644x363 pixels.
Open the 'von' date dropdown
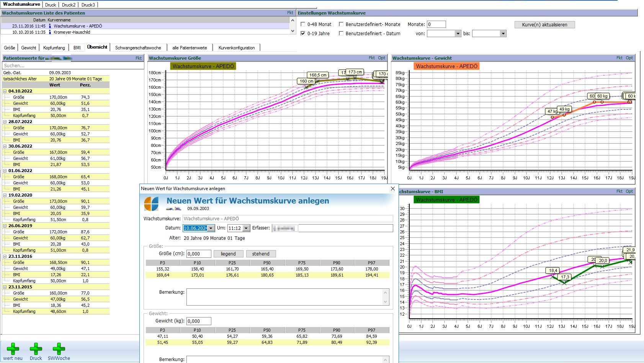[458, 34]
